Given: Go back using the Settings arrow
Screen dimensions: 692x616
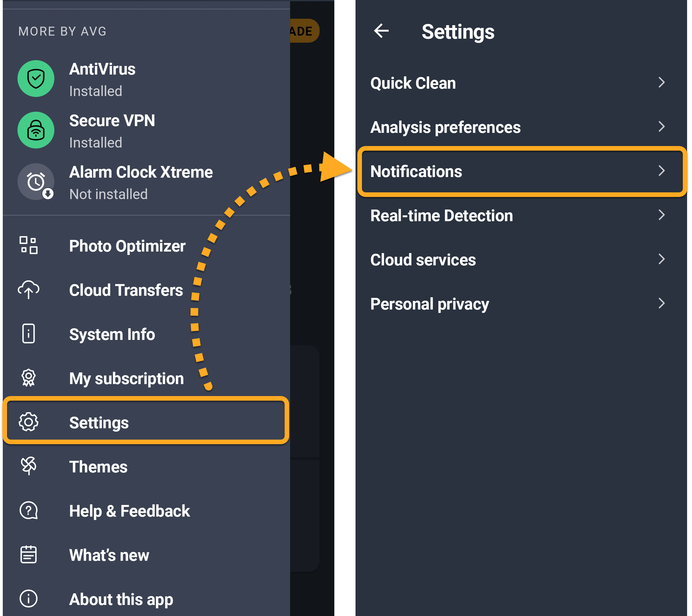Looking at the screenshot, I should [381, 31].
